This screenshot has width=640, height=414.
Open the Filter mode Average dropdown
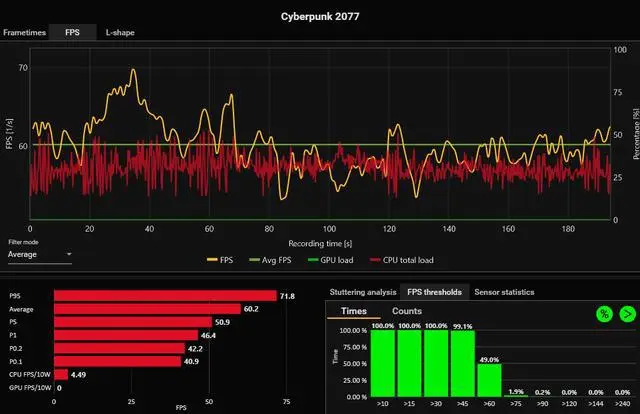pyautogui.click(x=40, y=254)
